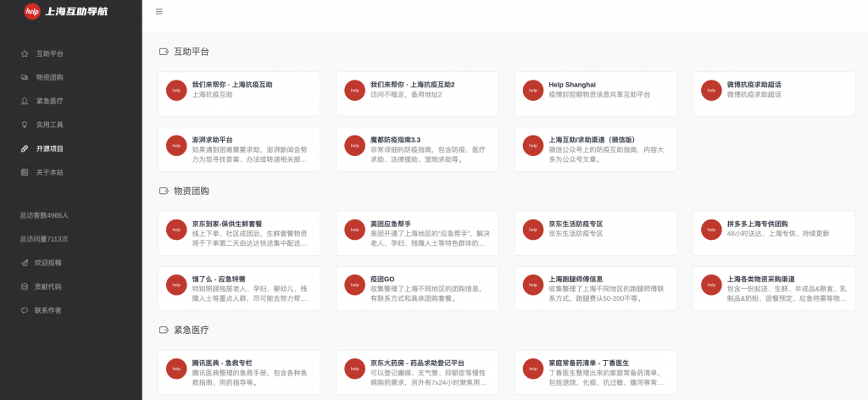Open 腾讯医典 - 急救专栏 card
Image resolution: width=868 pixels, height=400 pixels.
[239, 368]
